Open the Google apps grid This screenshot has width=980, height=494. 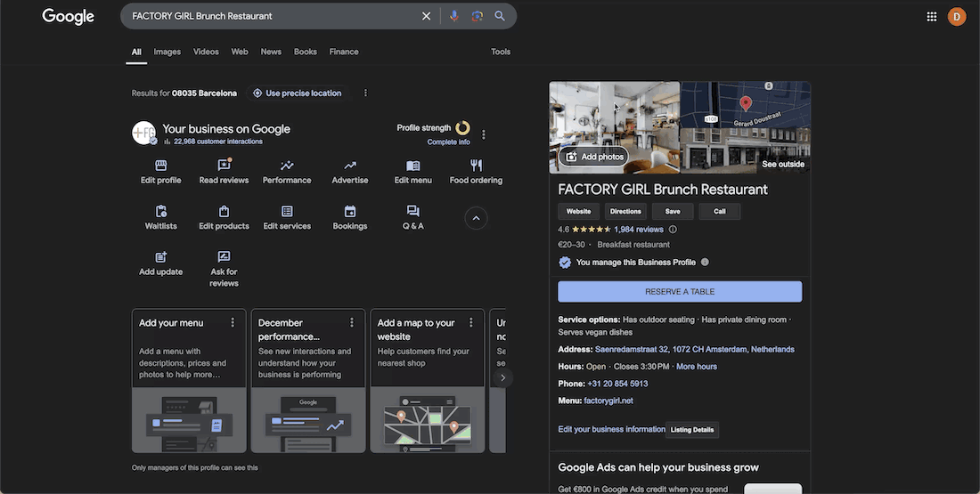coord(932,16)
